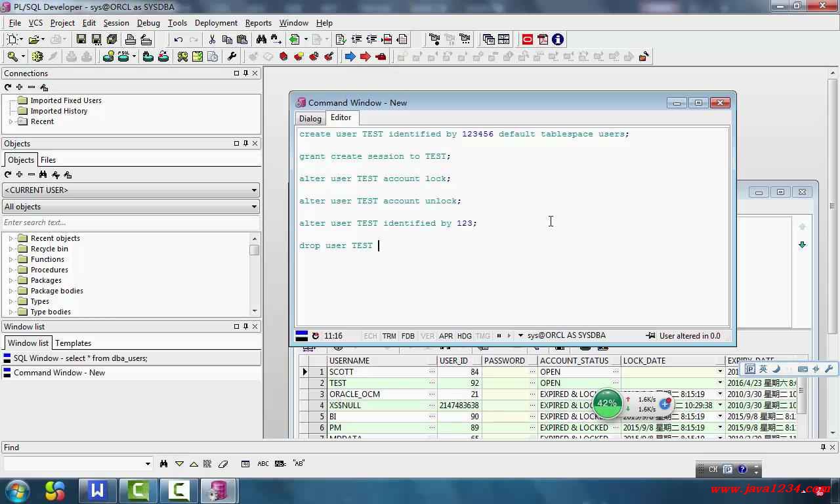Click the Save All toolbar icon
This screenshot has height=504, width=840.
coord(112,39)
